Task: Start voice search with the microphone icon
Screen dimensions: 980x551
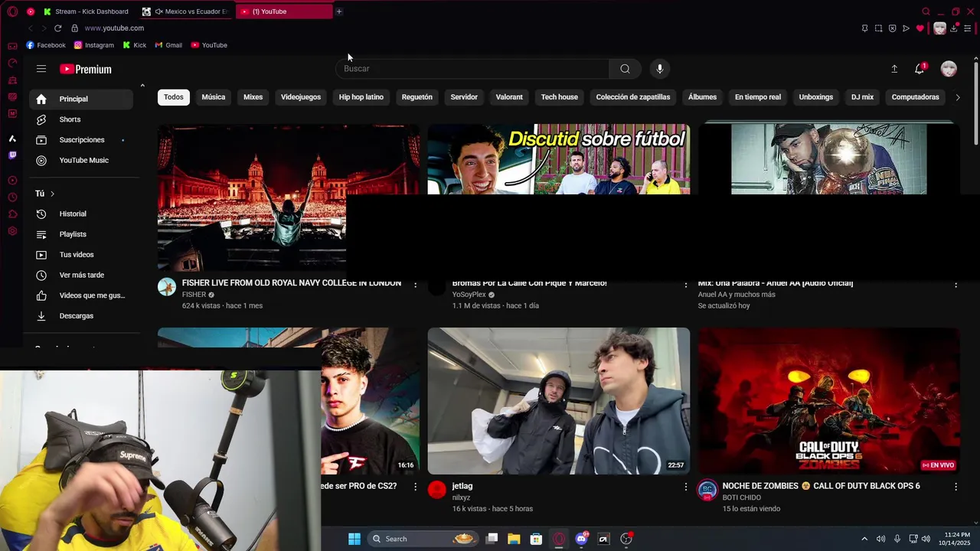Action: (660, 69)
